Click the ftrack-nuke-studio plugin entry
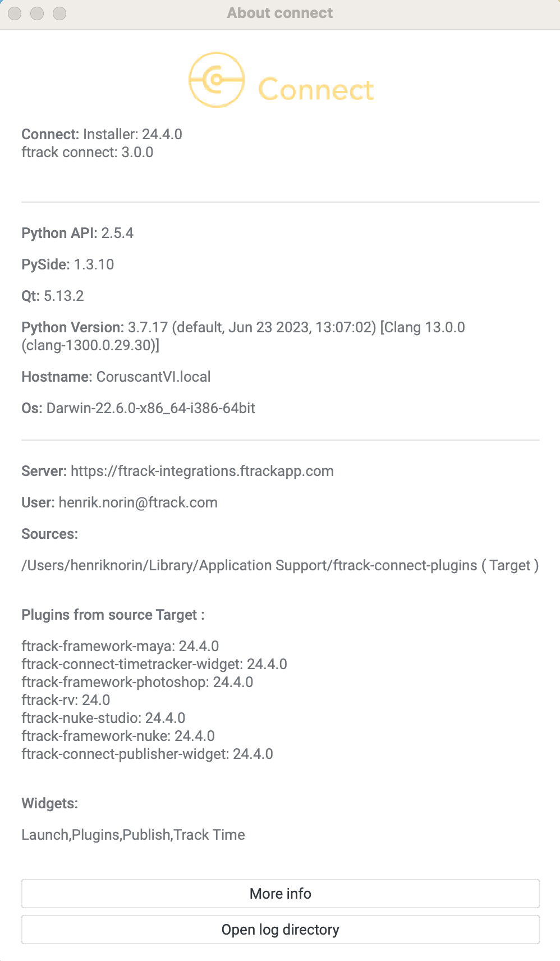This screenshot has height=961, width=560. pos(103,718)
